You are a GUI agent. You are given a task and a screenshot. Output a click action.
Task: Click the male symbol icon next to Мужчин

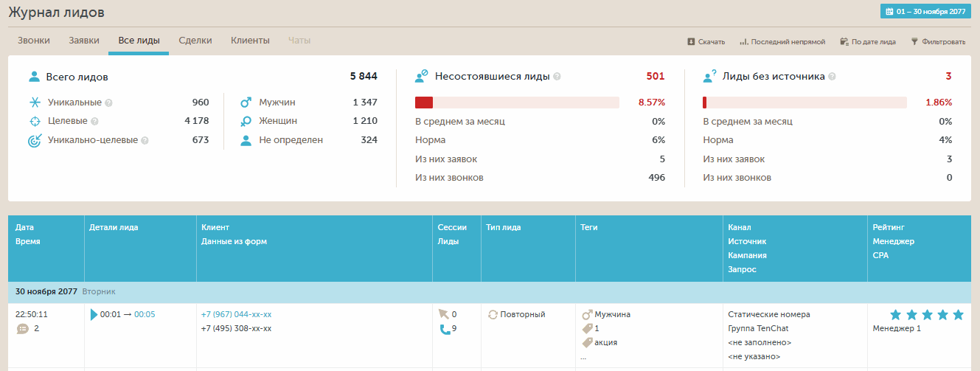pos(246,103)
